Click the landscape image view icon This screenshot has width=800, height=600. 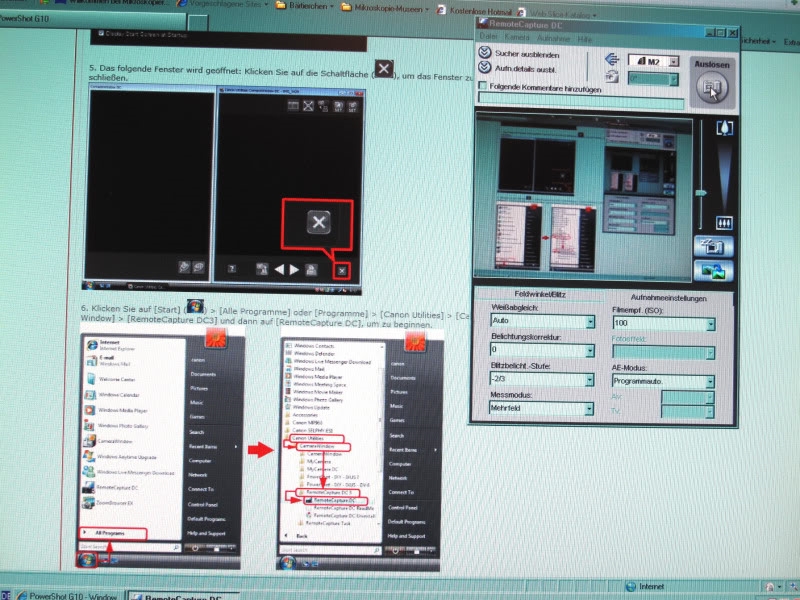(718, 271)
